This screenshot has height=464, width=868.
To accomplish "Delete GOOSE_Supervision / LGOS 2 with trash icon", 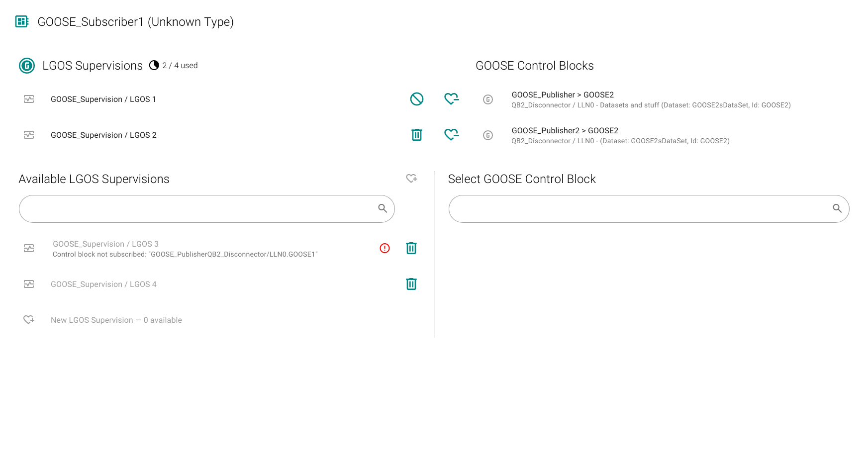I will [x=417, y=135].
